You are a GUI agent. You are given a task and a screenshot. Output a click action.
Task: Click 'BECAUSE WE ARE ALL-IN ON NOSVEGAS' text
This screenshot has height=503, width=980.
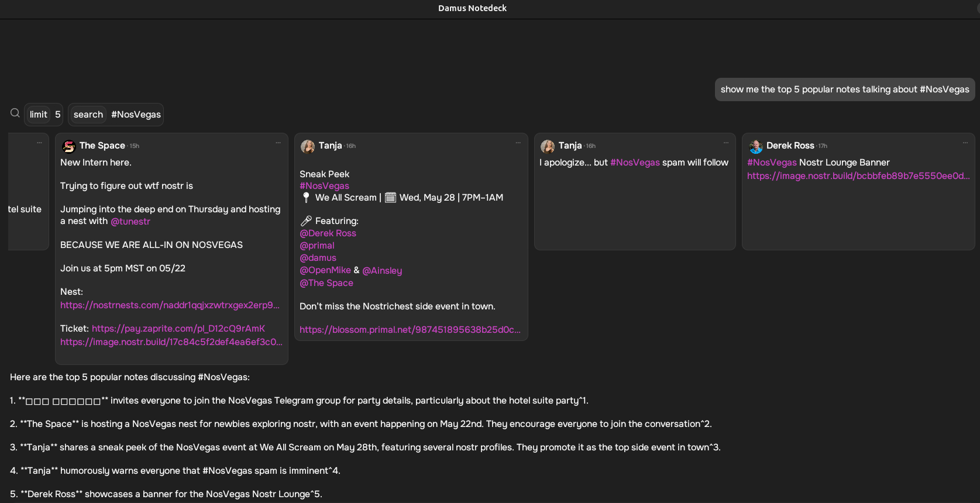152,245
